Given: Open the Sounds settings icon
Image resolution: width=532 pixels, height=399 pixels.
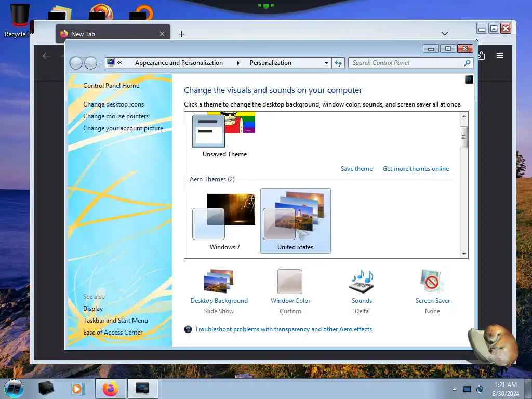Looking at the screenshot, I should pos(362,281).
